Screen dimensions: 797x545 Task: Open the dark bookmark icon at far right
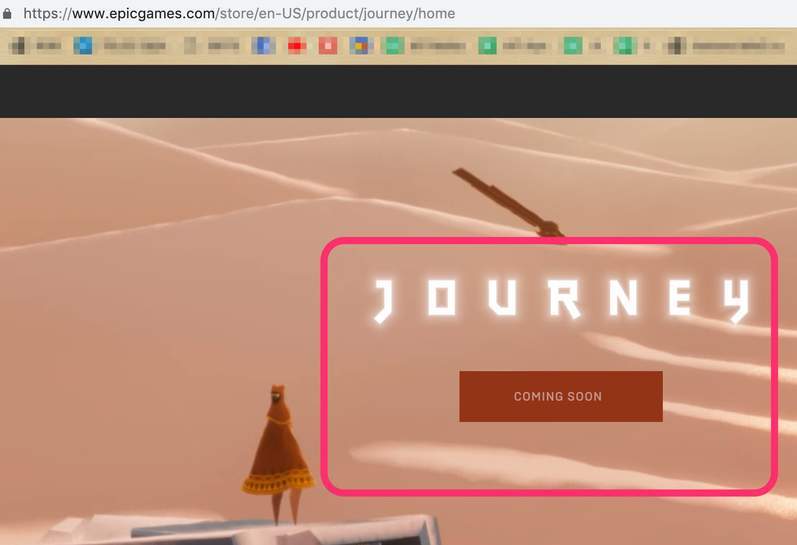coord(677,45)
